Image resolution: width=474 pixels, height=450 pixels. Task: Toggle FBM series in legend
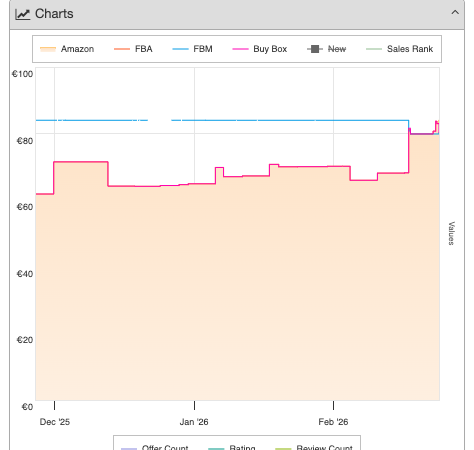(192, 49)
